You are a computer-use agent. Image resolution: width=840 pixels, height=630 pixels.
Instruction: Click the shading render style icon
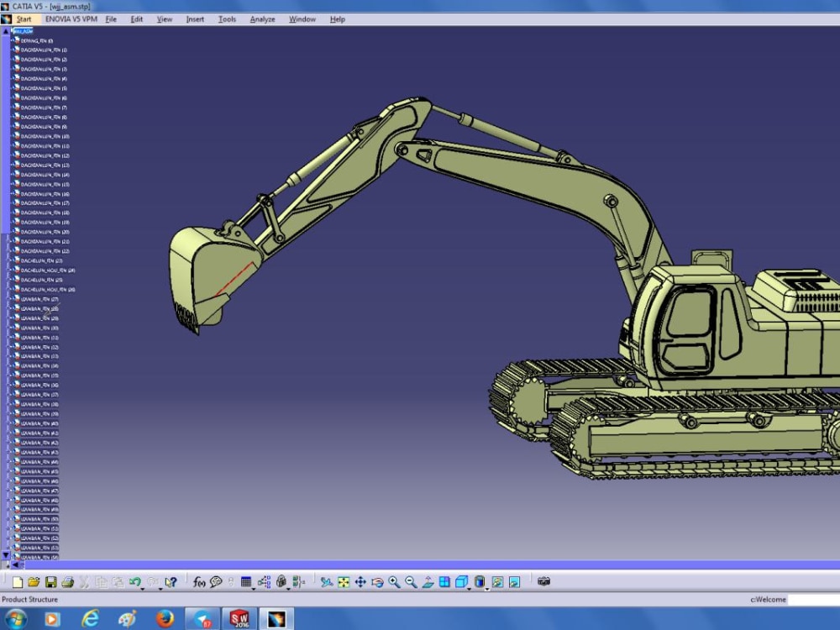click(480, 581)
